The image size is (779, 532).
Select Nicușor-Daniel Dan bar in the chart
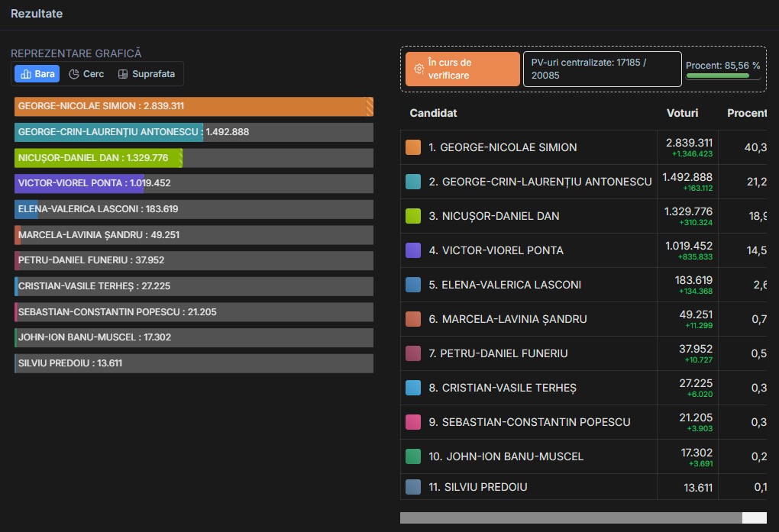[x=194, y=158]
